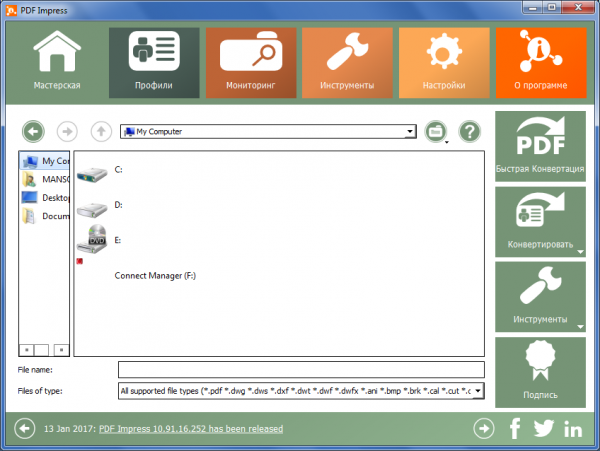This screenshot has height=451, width=600.
Task: Switch to the Профили tab
Action: 154,62
